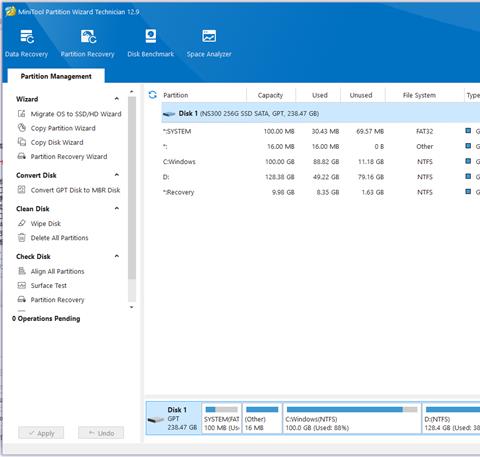Image resolution: width=480 pixels, height=457 pixels.
Task: Select the *:SYSTEM partition row
Action: click(x=321, y=131)
